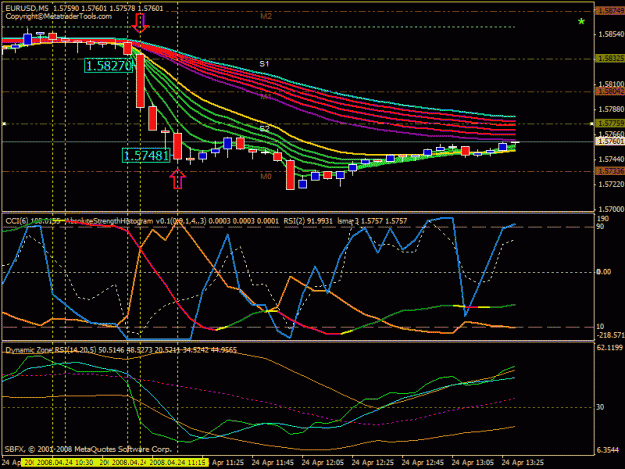
Task: Click the 24 Apr 12:05 time axis label
Action: click(322, 463)
